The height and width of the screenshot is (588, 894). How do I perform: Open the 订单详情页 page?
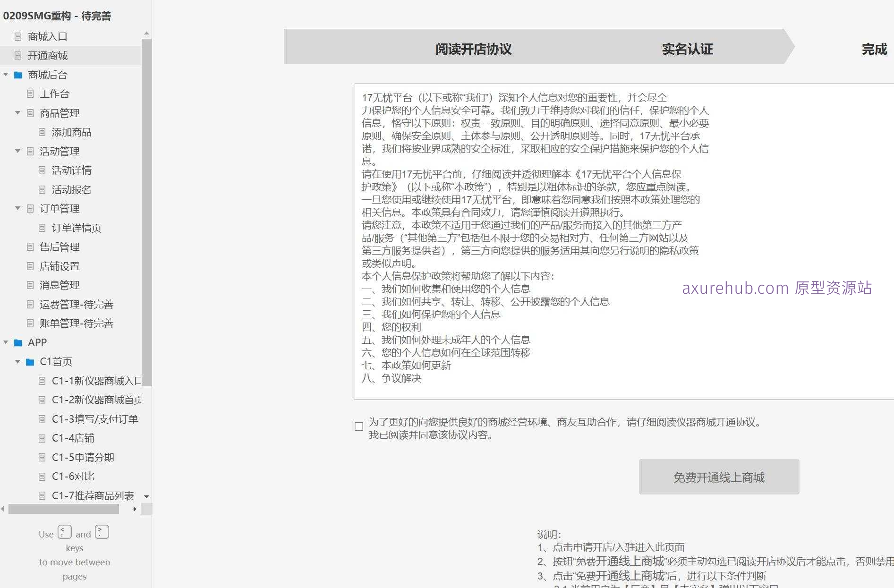point(77,228)
